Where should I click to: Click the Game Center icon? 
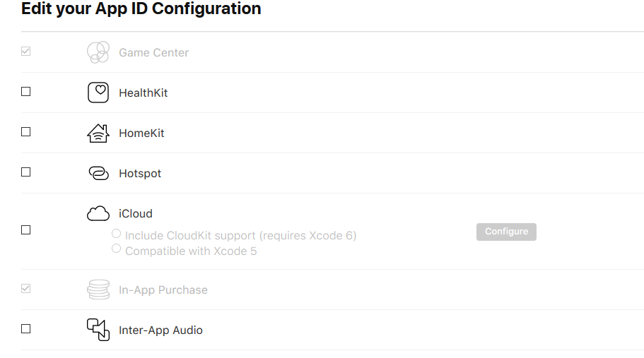(98, 52)
